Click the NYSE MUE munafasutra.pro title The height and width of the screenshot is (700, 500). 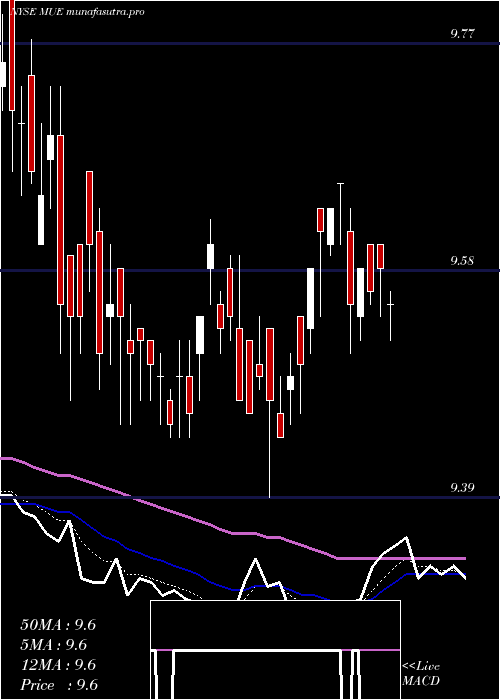(x=77, y=12)
